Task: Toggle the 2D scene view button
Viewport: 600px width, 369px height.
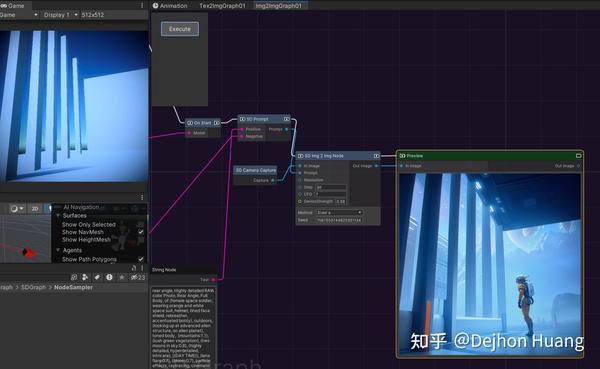Action: click(x=35, y=209)
